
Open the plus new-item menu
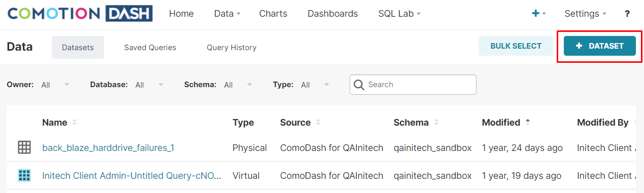538,14
